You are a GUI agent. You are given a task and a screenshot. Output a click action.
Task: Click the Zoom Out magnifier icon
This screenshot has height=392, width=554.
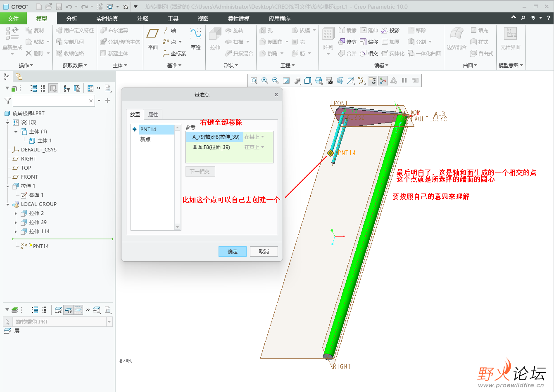pos(276,80)
